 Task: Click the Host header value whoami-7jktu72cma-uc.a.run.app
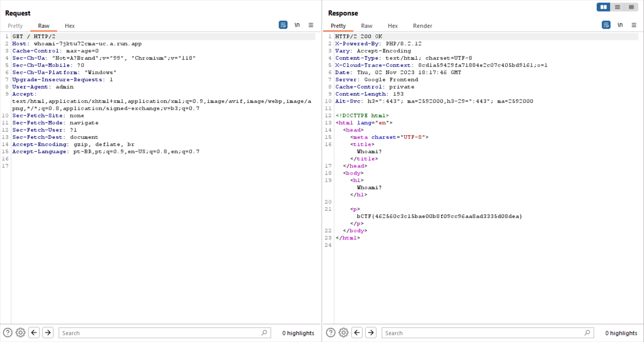[x=88, y=44]
